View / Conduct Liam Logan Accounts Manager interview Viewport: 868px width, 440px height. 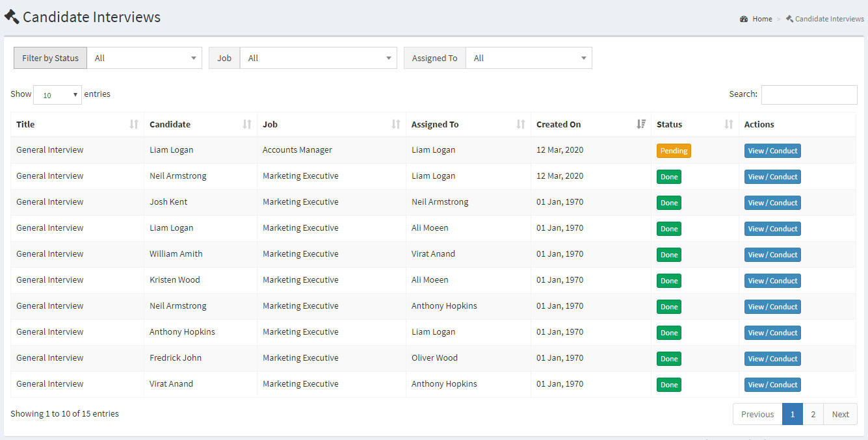pos(772,151)
